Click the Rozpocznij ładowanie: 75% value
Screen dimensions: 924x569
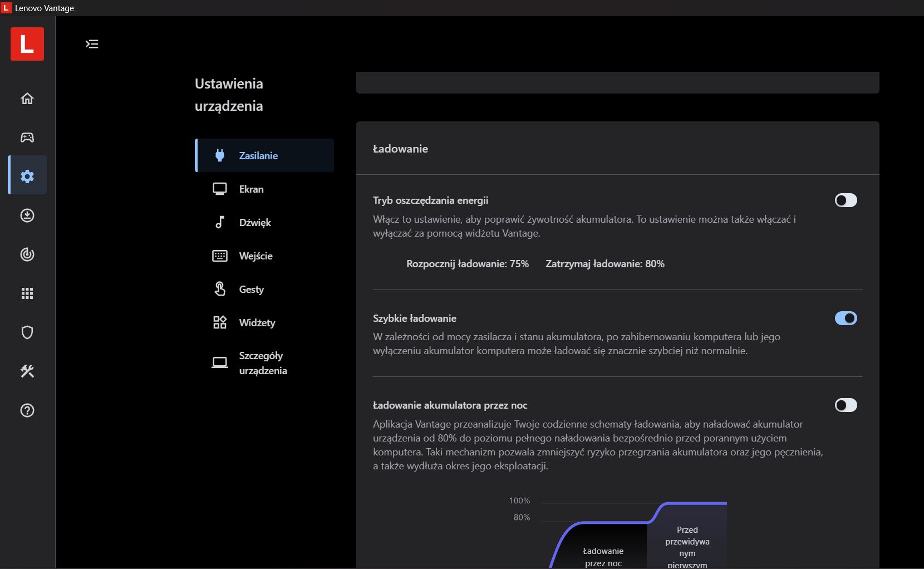tap(468, 264)
